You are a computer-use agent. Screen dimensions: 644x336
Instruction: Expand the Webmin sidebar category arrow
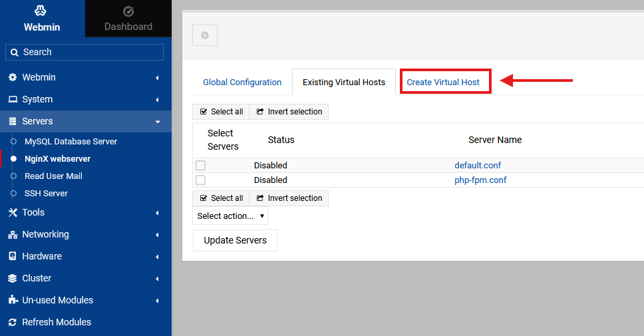click(158, 78)
